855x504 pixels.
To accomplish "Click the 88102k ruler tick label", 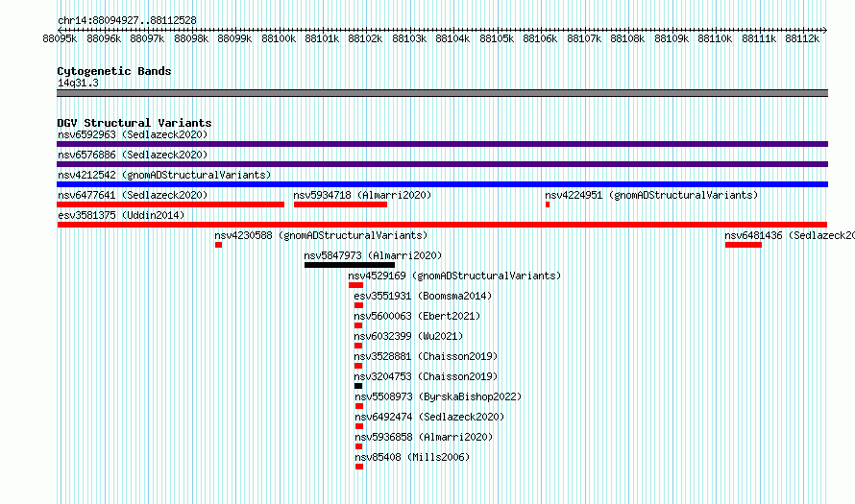I will tap(365, 38).
